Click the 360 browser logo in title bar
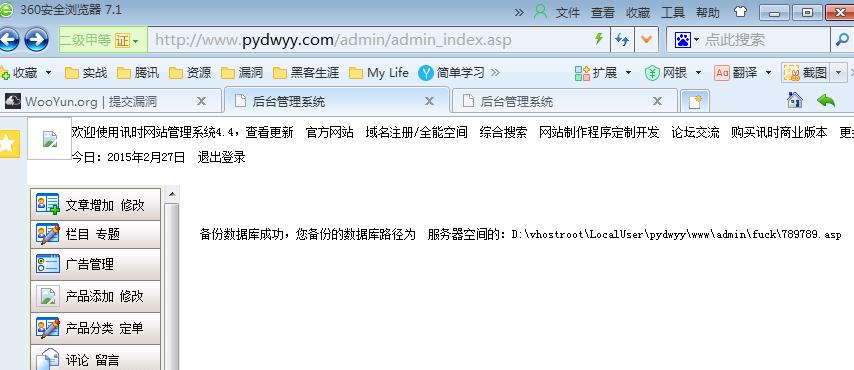Viewport: 854px width, 370px height. 7,10
